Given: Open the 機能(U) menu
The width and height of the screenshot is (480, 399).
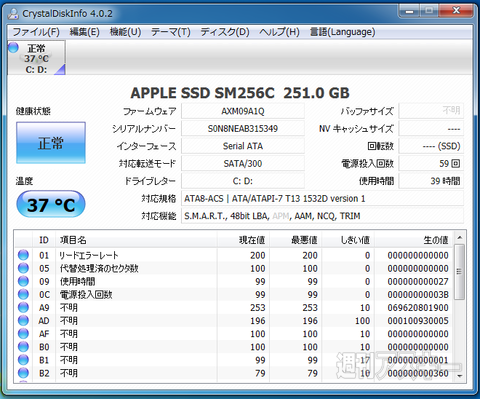Looking at the screenshot, I should pyautogui.click(x=125, y=32).
